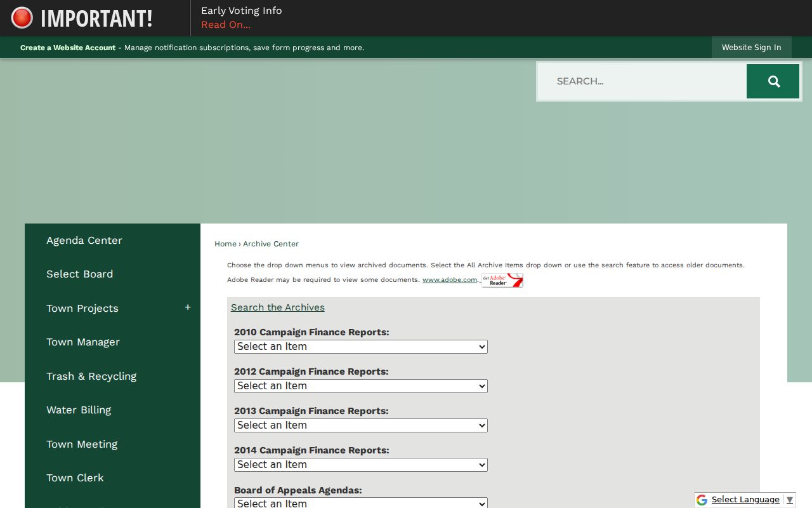Open Water Billing page
812x508 pixels.
(79, 410)
